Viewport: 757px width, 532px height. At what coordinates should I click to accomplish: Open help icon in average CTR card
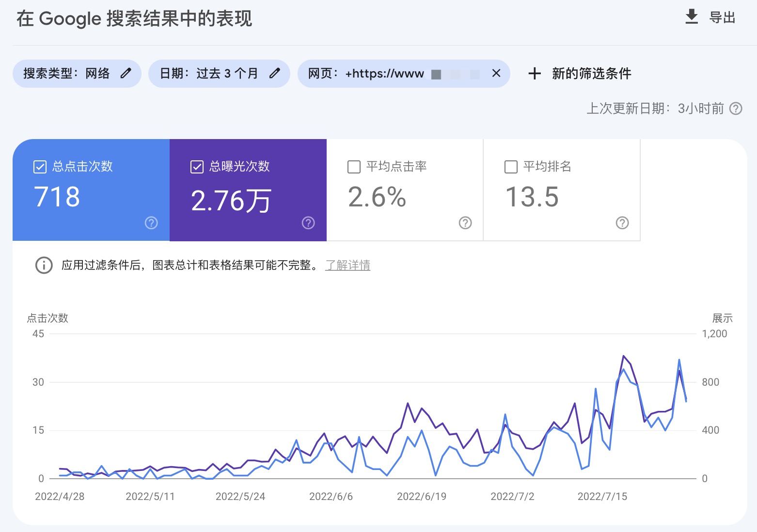click(465, 223)
